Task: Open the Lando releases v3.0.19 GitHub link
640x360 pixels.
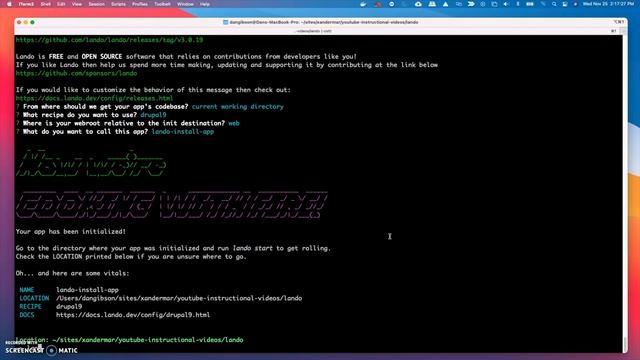Action: pyautogui.click(x=109, y=40)
